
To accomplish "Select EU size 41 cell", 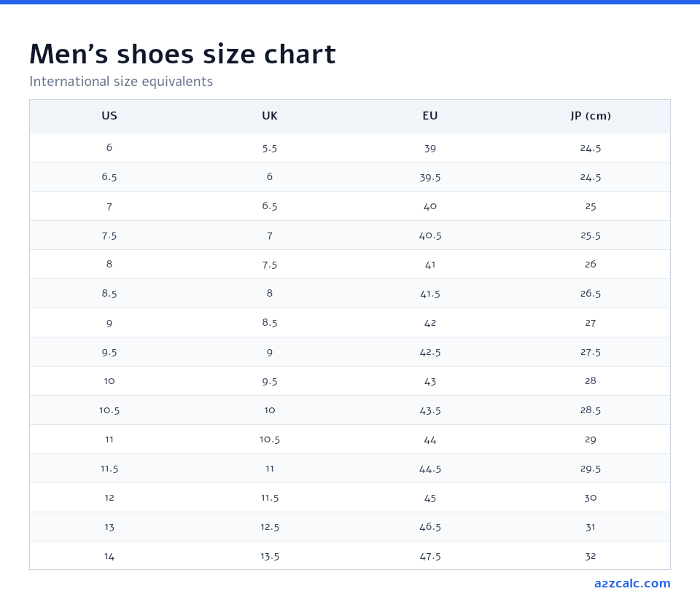I will click(x=430, y=265).
